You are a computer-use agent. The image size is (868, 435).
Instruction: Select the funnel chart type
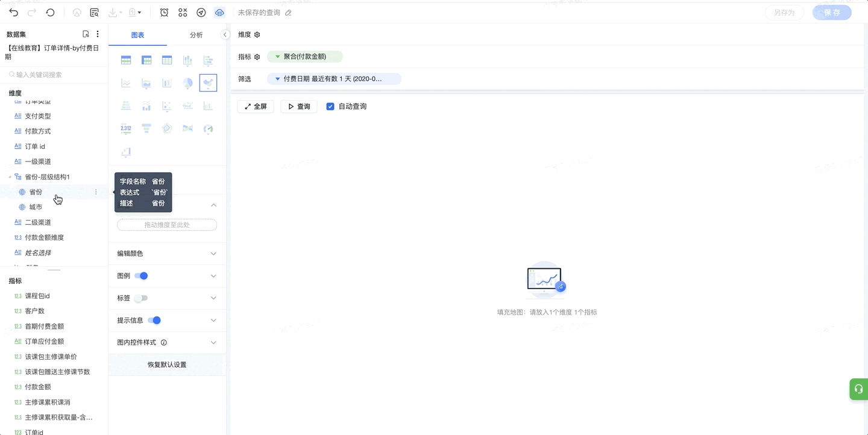[146, 128]
